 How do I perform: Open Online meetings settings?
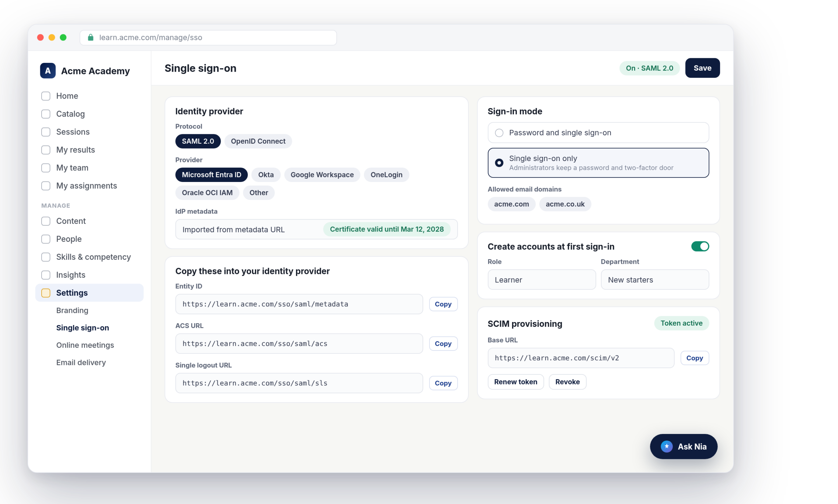[85, 345]
